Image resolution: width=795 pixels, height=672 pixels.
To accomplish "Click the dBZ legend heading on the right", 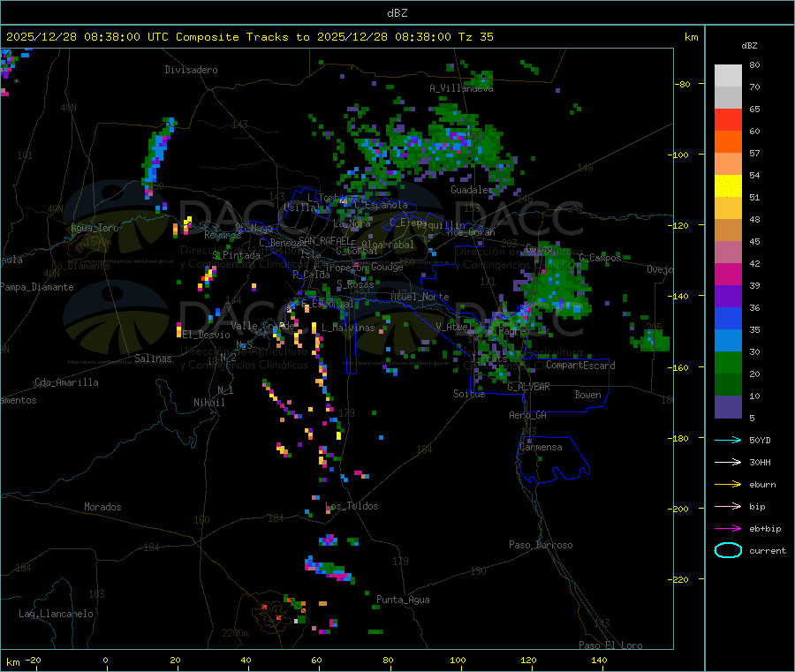I will (x=749, y=46).
